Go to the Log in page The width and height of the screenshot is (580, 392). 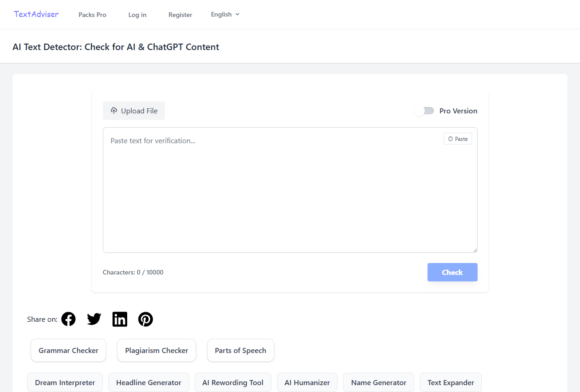point(137,15)
